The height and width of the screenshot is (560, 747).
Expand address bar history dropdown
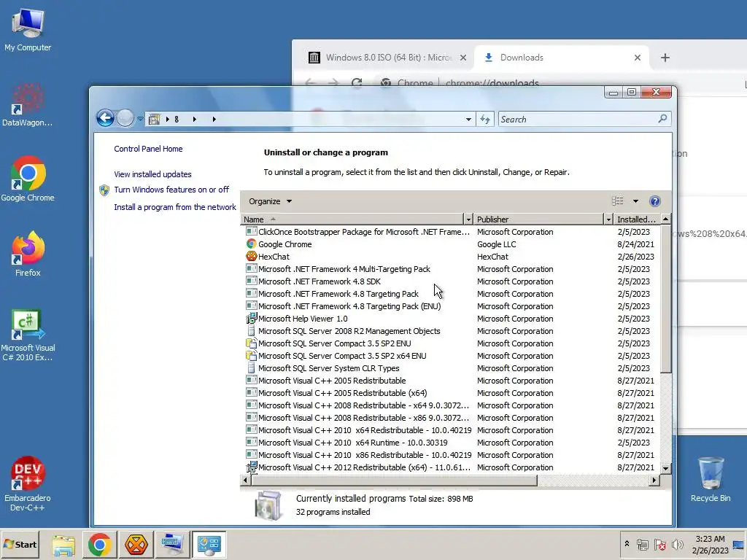[x=468, y=120]
